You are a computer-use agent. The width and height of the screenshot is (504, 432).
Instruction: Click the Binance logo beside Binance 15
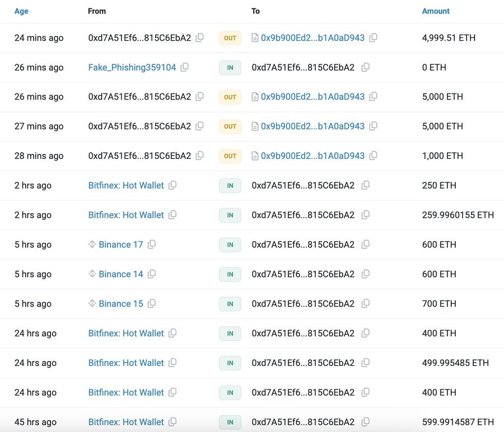[92, 304]
